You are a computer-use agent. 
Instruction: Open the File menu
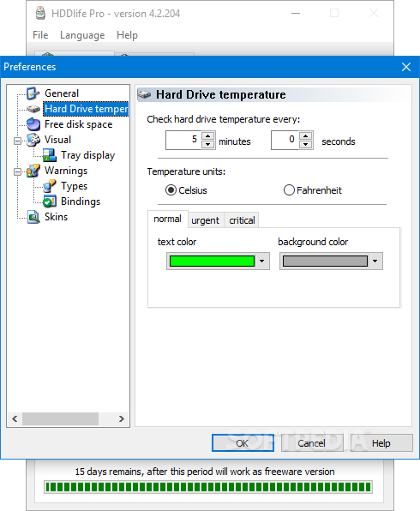point(40,35)
